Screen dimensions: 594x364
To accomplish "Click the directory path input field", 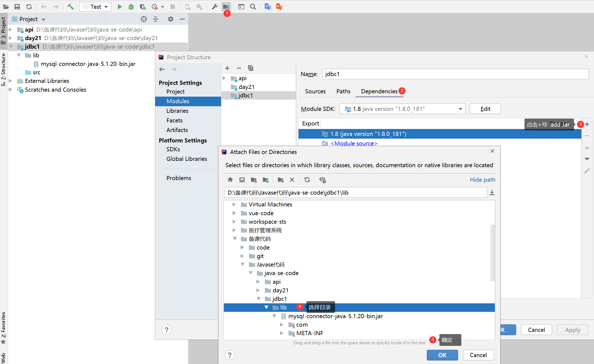I will pyautogui.click(x=355, y=193).
